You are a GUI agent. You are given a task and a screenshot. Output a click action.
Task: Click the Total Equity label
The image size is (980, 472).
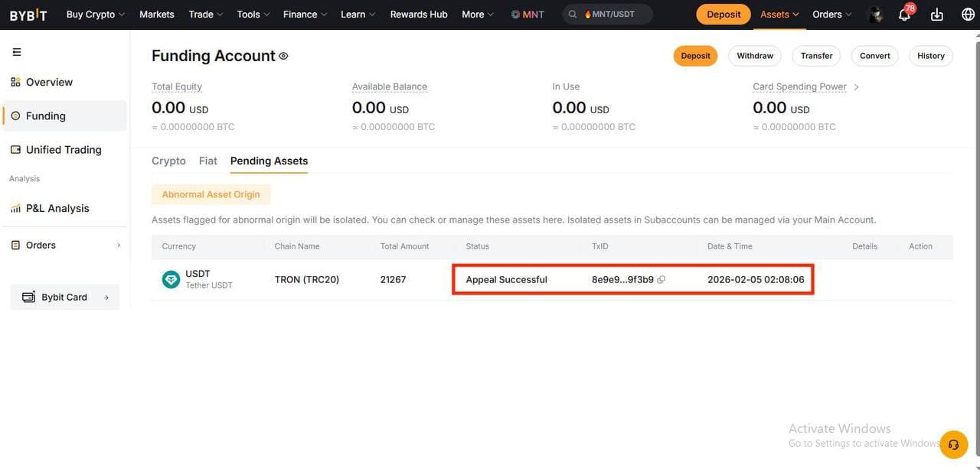(x=177, y=86)
